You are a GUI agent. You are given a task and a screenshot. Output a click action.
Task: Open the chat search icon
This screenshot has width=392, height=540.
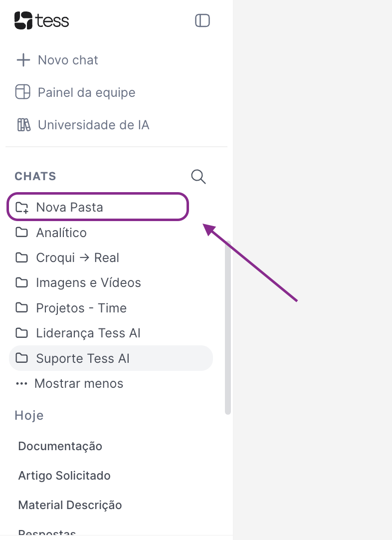[197, 176]
